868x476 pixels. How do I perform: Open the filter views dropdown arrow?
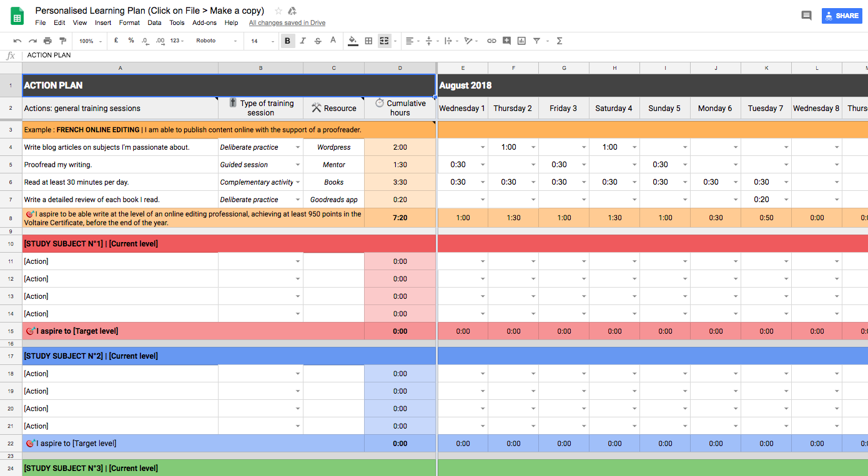(548, 41)
